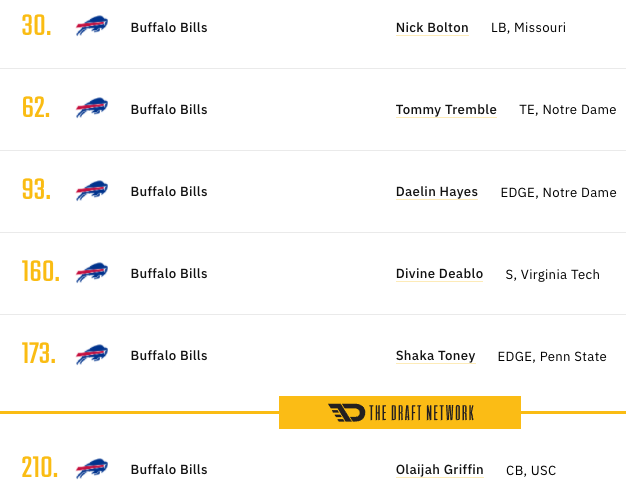Click Buffalo Bills team name in pick 173 row
This screenshot has height=500, width=626.
[x=169, y=355]
